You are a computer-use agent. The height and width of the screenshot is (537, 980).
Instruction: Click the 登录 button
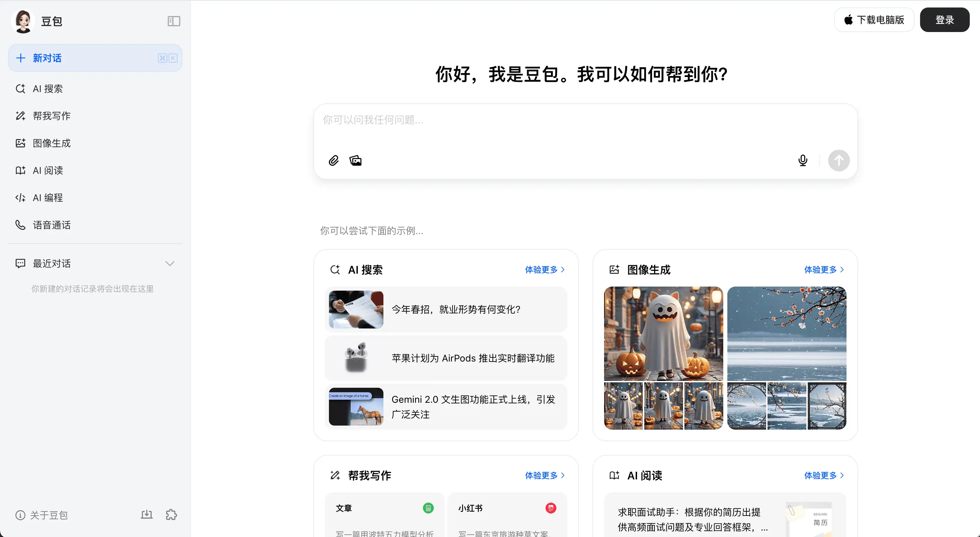pyautogui.click(x=945, y=19)
